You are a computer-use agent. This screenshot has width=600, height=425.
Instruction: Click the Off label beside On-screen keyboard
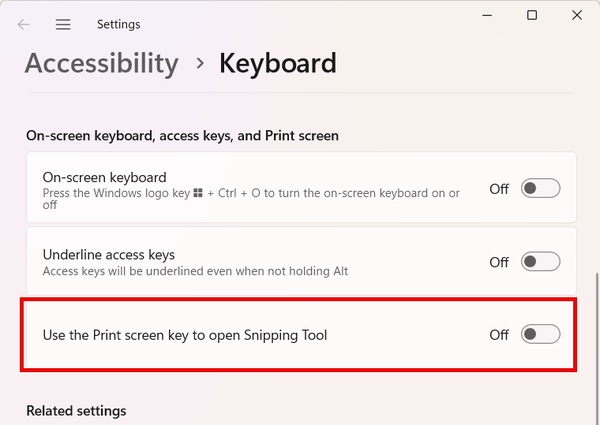click(x=499, y=188)
